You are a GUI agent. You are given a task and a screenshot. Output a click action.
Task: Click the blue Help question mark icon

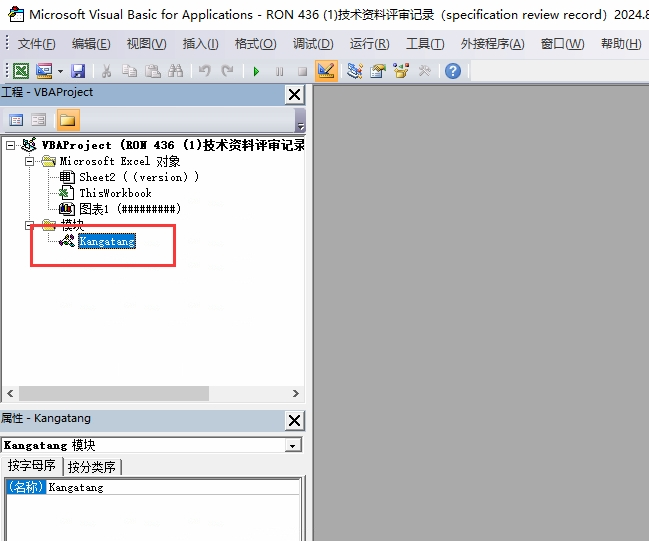point(453,71)
